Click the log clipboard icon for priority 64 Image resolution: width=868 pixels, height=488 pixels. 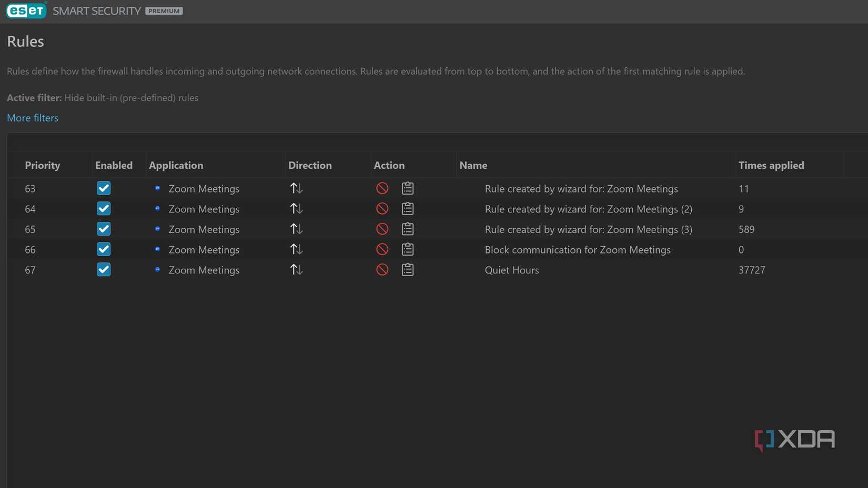408,208
